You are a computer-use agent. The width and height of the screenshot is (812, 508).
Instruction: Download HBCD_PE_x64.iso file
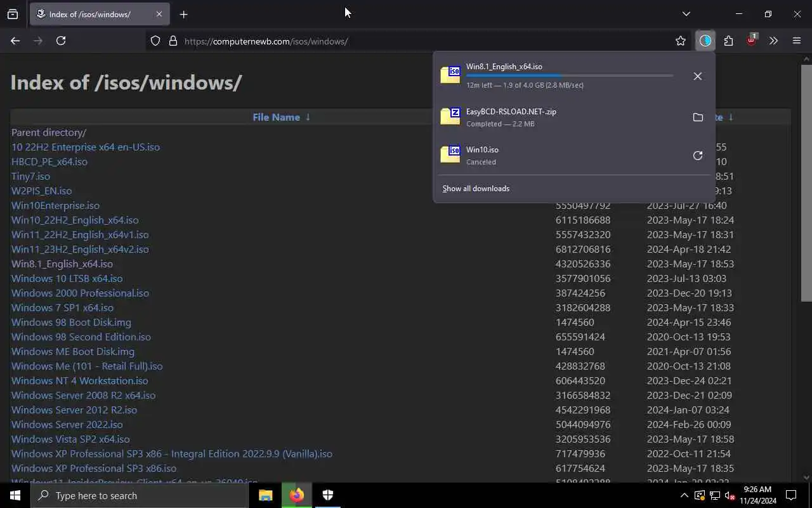tap(49, 161)
